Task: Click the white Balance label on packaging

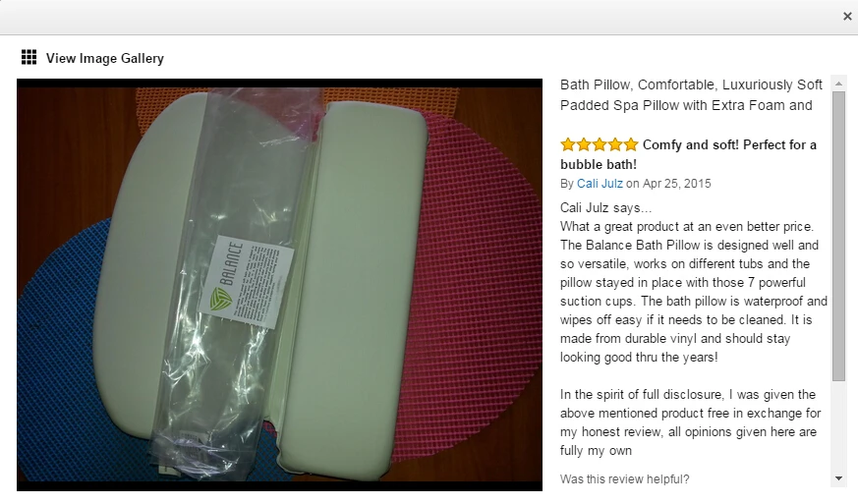Action: (x=245, y=281)
